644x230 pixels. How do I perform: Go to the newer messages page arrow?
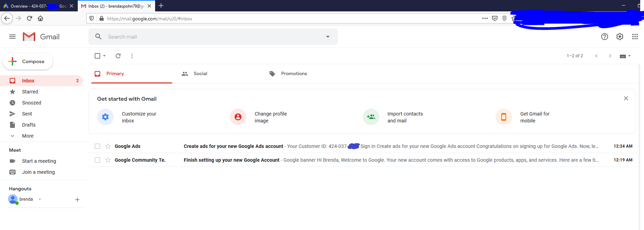tap(596, 56)
